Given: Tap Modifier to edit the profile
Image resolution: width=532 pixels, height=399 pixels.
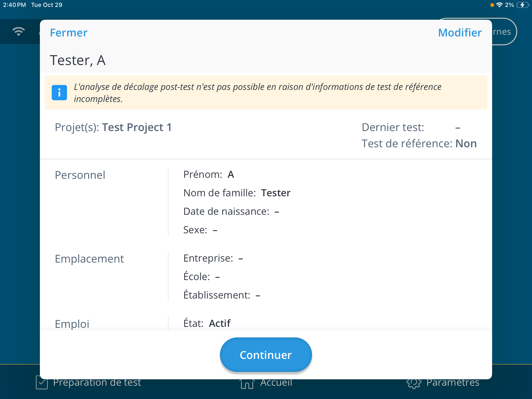Looking at the screenshot, I should click(x=460, y=33).
